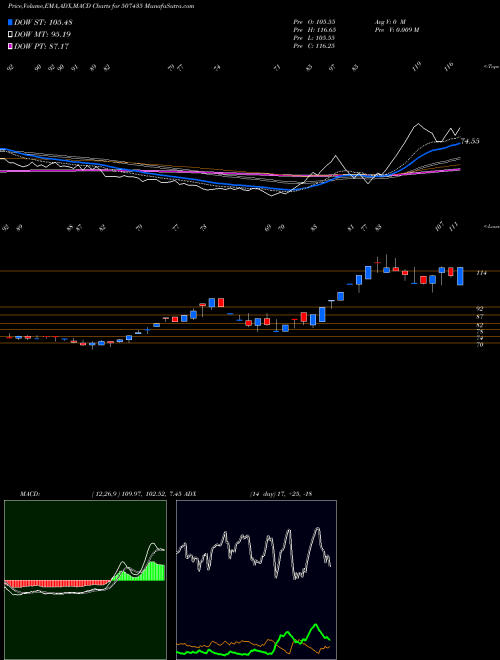Click the 'Pre L: 105.55' value

pyautogui.click(x=314, y=38)
